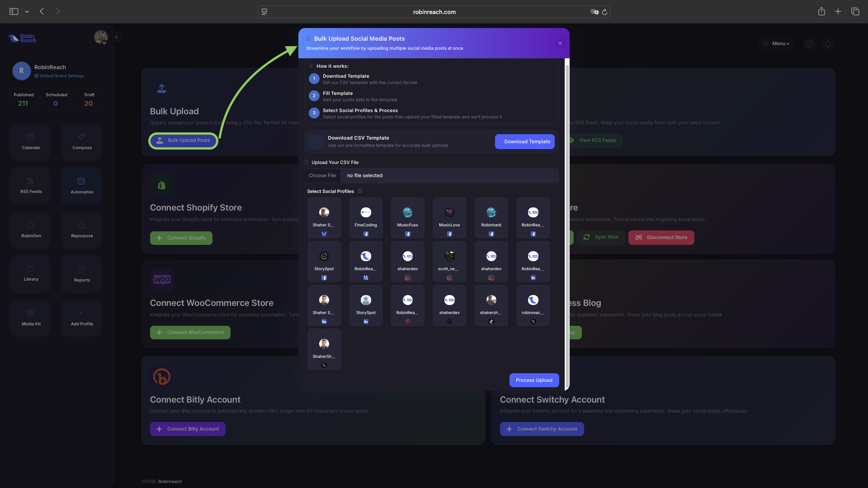Open the Add Profile tile

pos(82,318)
